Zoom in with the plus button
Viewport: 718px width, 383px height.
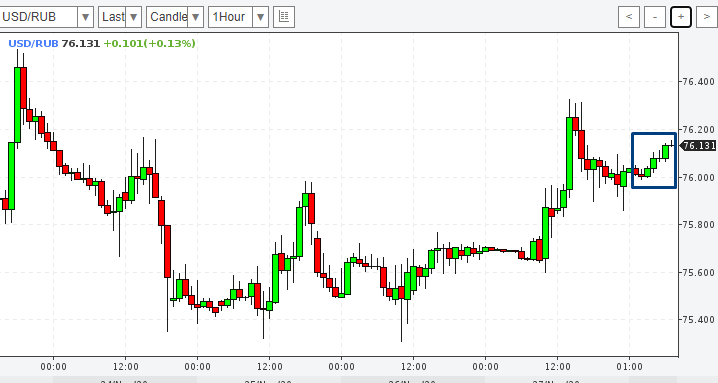681,17
